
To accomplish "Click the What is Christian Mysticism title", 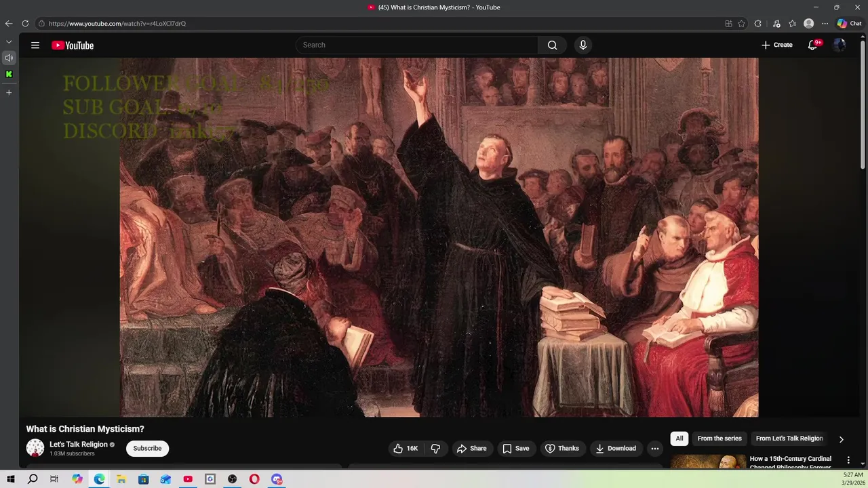I will pyautogui.click(x=85, y=429).
